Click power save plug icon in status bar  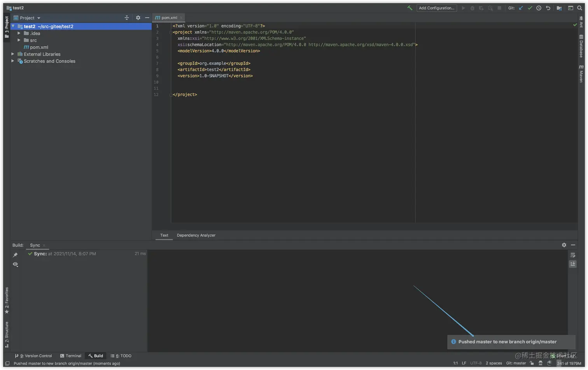549,363
